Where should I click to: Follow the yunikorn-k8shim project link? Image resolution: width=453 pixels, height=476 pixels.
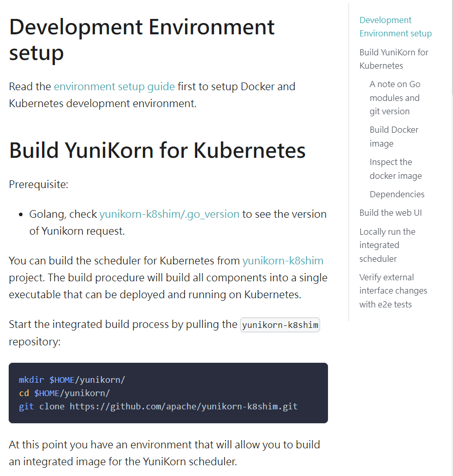click(283, 261)
